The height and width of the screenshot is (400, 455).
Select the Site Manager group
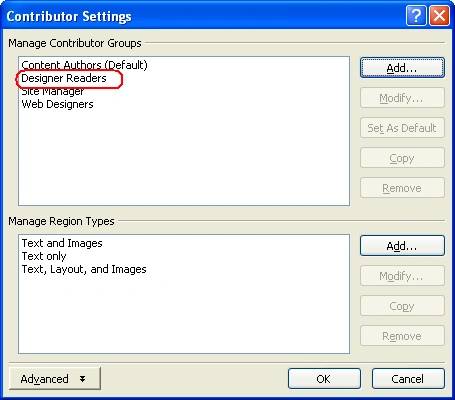(53, 91)
